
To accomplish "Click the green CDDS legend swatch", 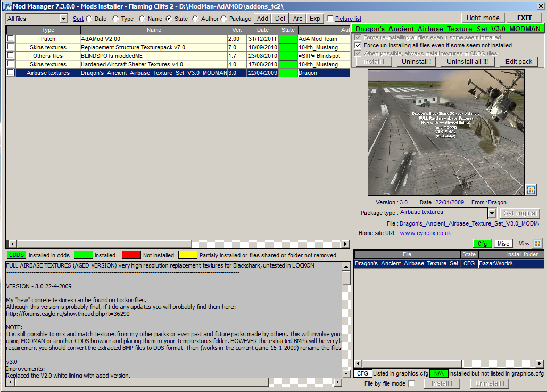I will tap(16, 255).
